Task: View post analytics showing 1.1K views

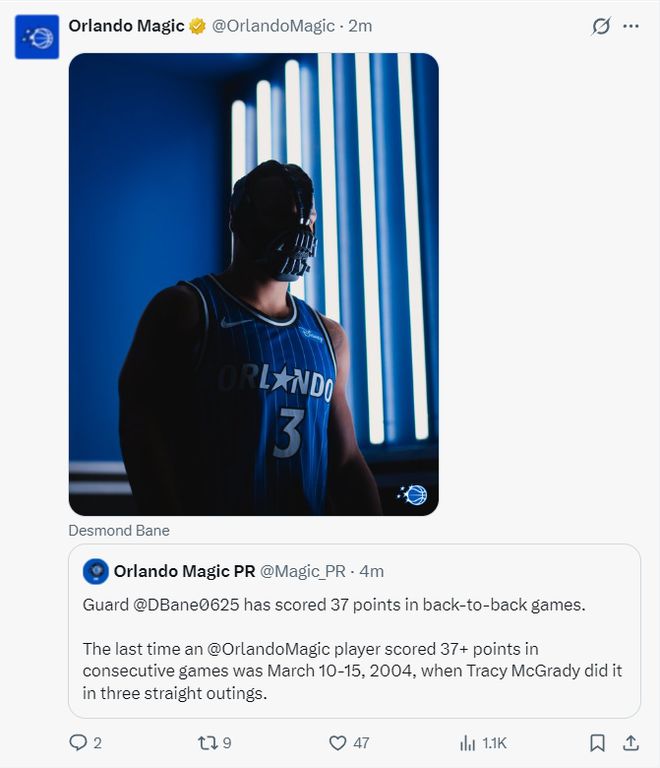Action: (468, 742)
